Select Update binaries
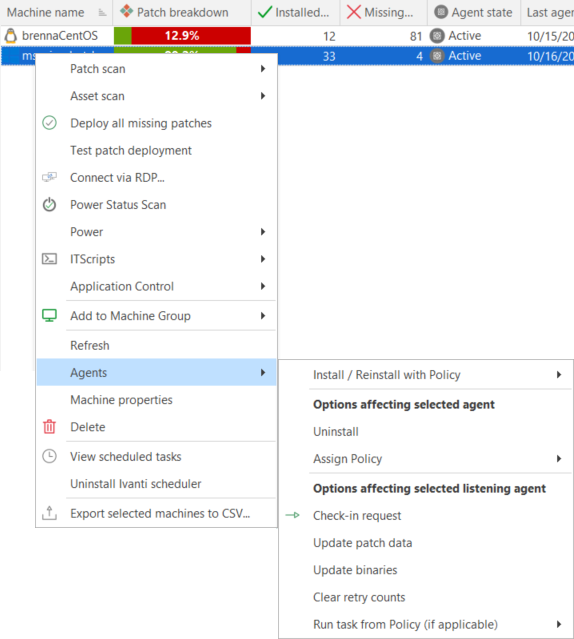 tap(426, 570)
